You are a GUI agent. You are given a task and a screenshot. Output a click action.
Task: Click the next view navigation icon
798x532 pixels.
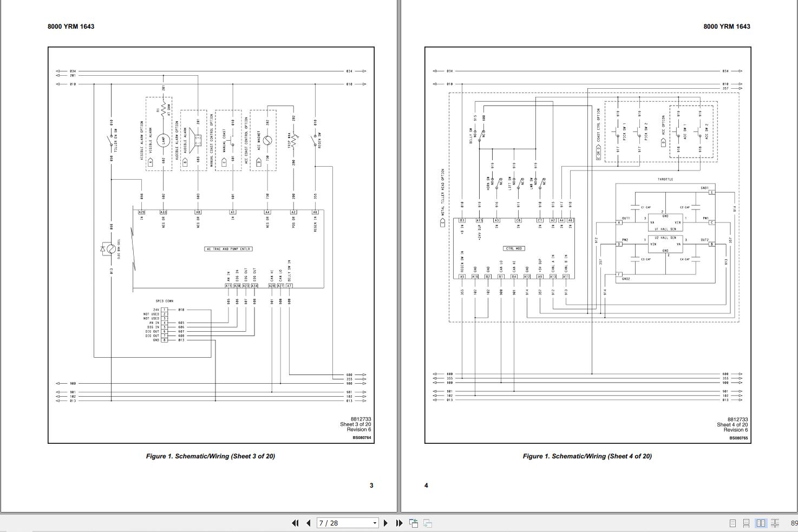click(x=428, y=523)
